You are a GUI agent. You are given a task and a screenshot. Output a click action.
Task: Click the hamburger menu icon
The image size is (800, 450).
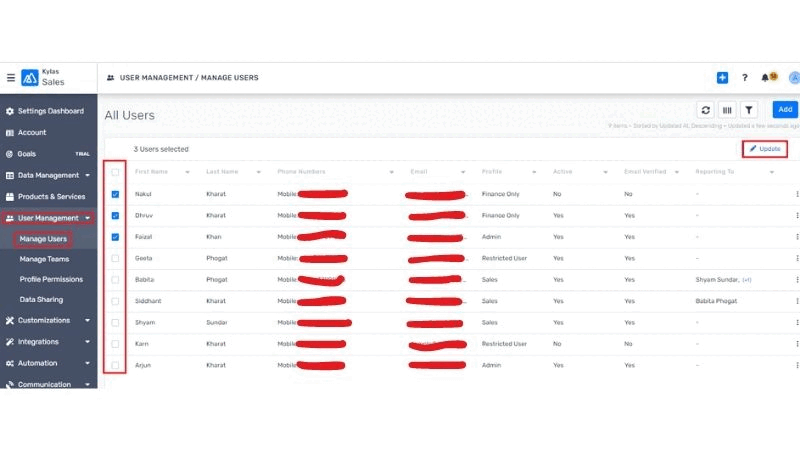click(10, 77)
